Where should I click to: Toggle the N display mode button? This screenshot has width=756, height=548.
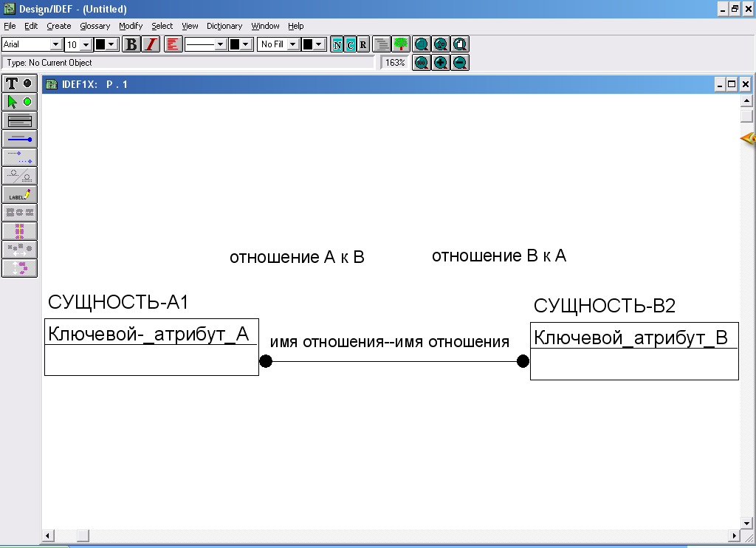337,45
